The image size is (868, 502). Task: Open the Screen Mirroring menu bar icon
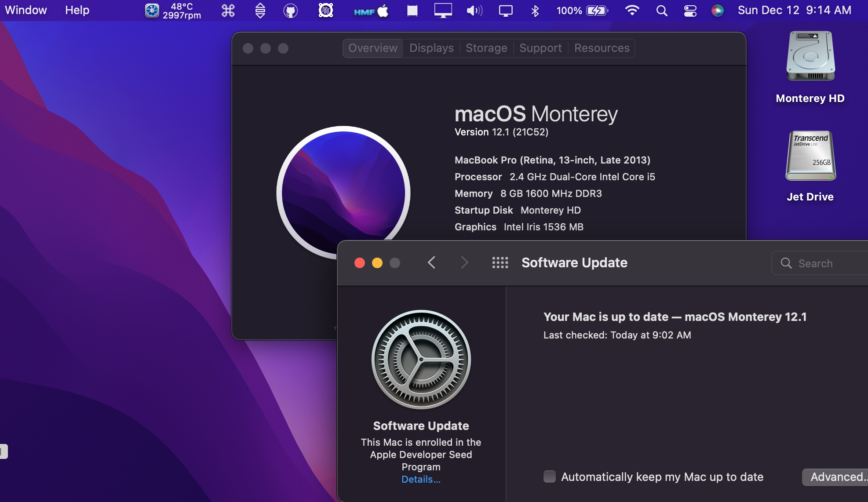tap(506, 11)
